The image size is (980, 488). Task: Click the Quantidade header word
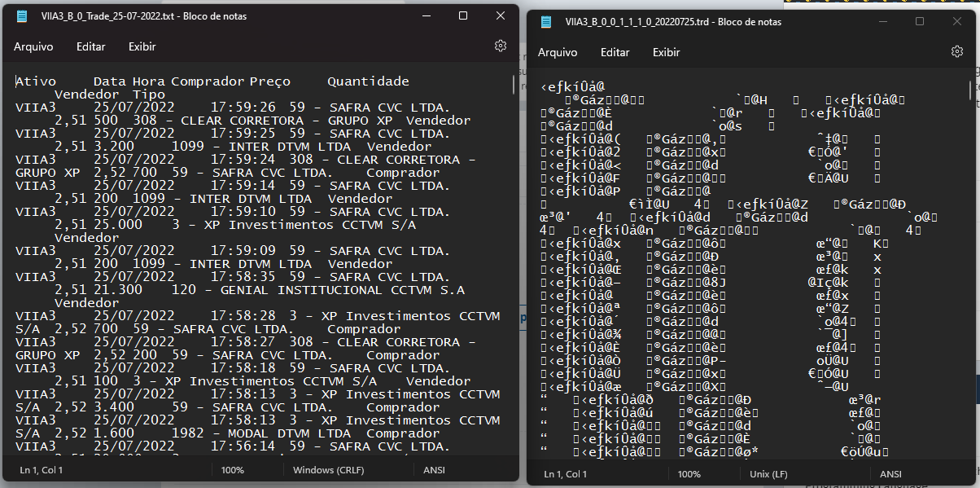[x=368, y=81]
